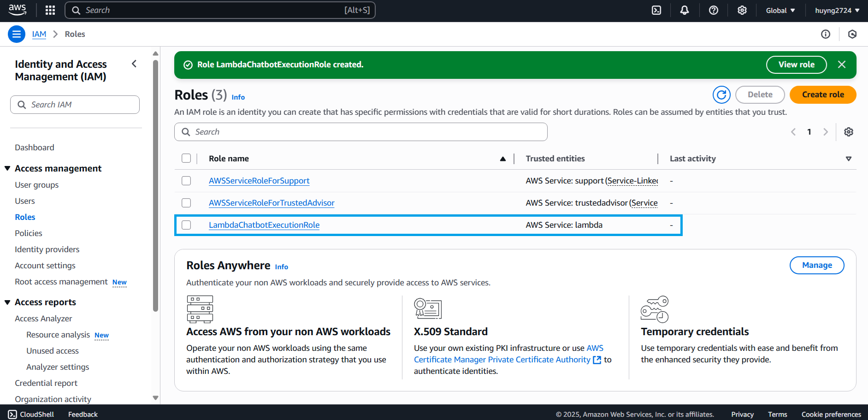Screen dimensions: 868x420
Task: Open Policies in the sidebar
Action: coord(29,233)
